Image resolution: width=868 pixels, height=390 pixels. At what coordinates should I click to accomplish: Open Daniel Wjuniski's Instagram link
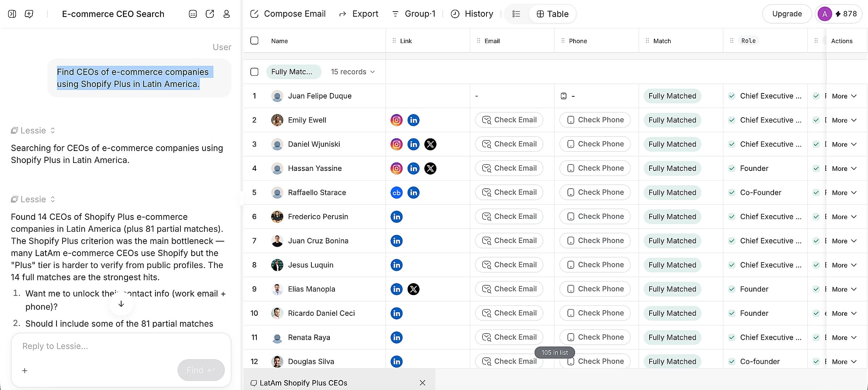(x=396, y=144)
